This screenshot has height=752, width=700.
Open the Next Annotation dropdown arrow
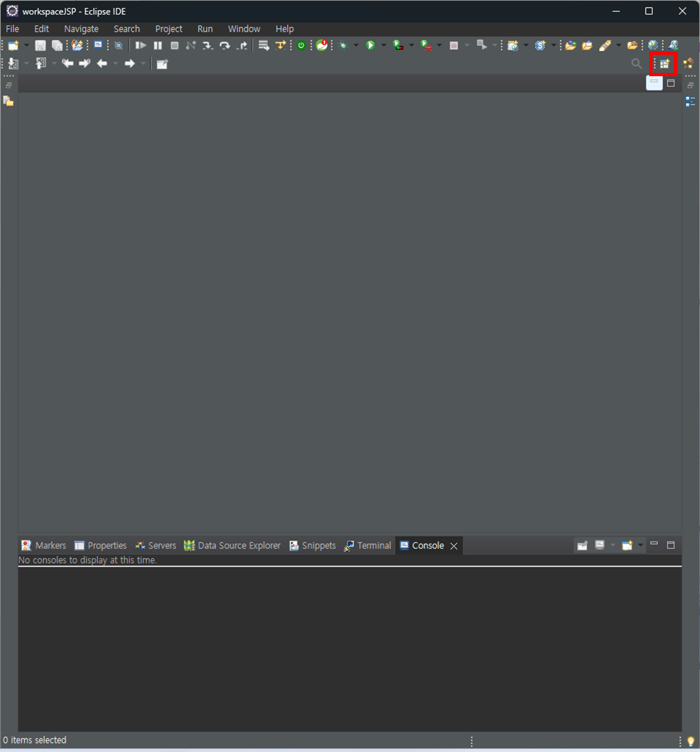point(26,64)
